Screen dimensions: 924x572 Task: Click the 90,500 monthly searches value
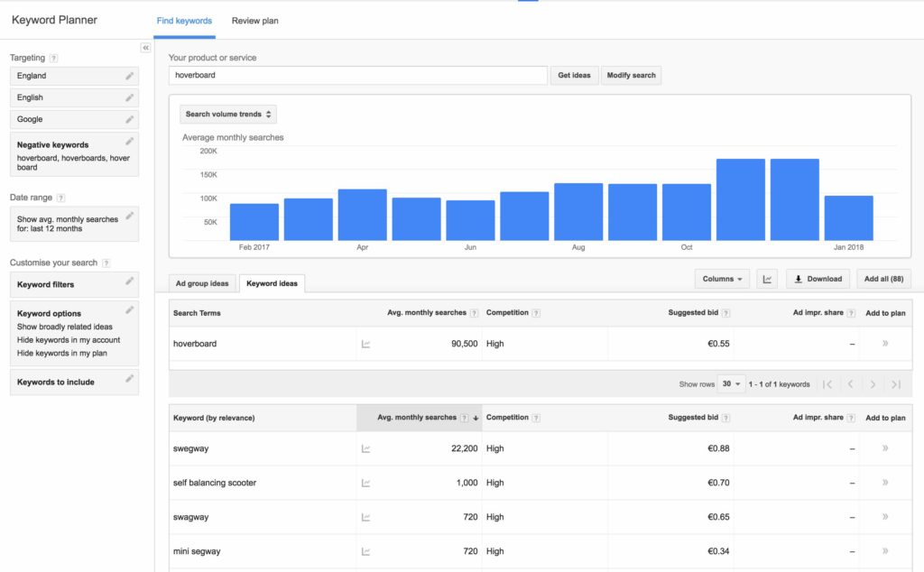(465, 344)
